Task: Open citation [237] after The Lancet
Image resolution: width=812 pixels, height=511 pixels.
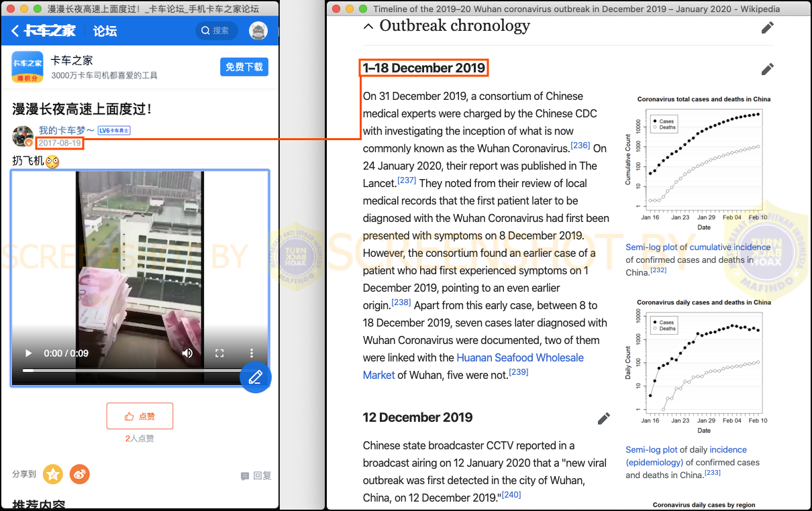Action: pyautogui.click(x=407, y=180)
